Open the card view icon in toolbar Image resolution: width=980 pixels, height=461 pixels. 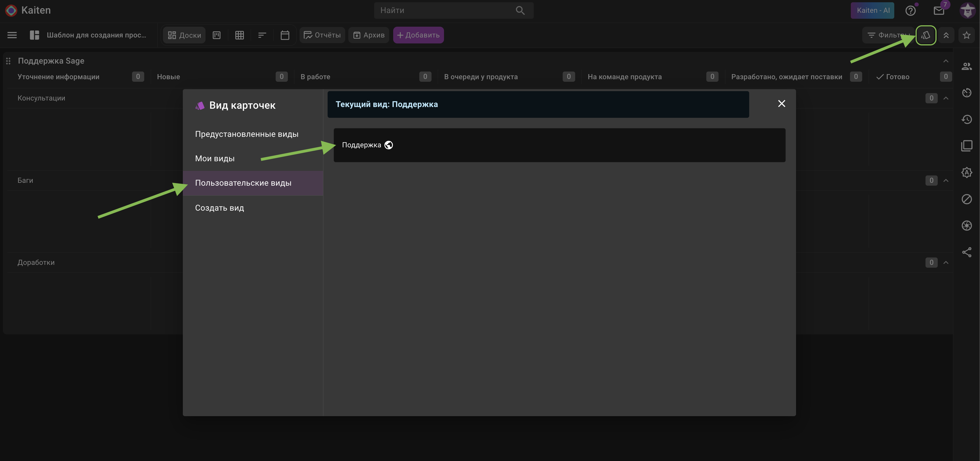[925, 35]
